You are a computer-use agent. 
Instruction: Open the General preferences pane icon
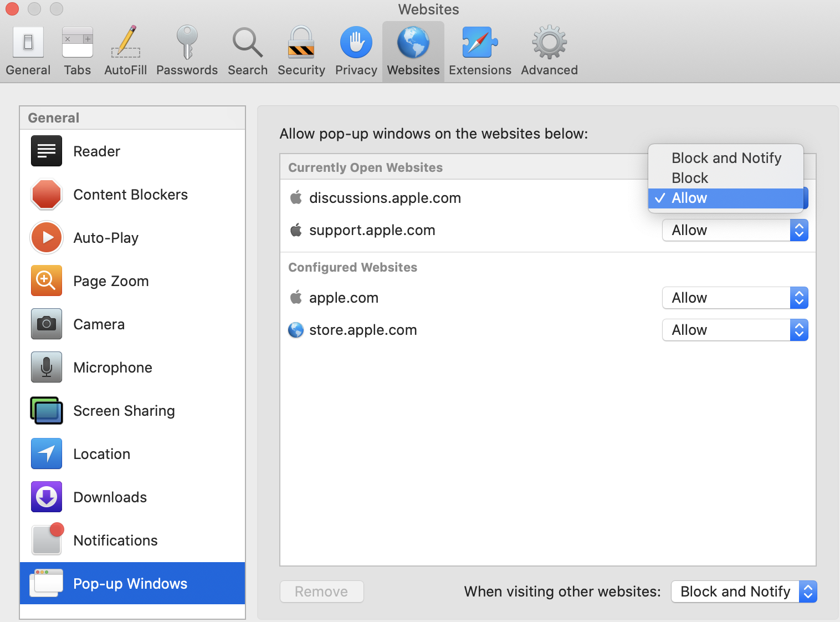tap(28, 42)
